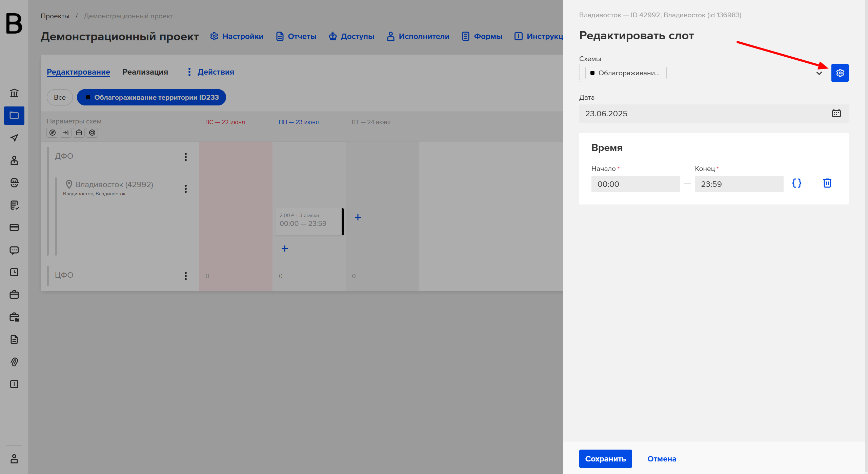Go to Проекты breadcrumb link
Image resolution: width=868 pixels, height=474 pixels.
[x=55, y=16]
